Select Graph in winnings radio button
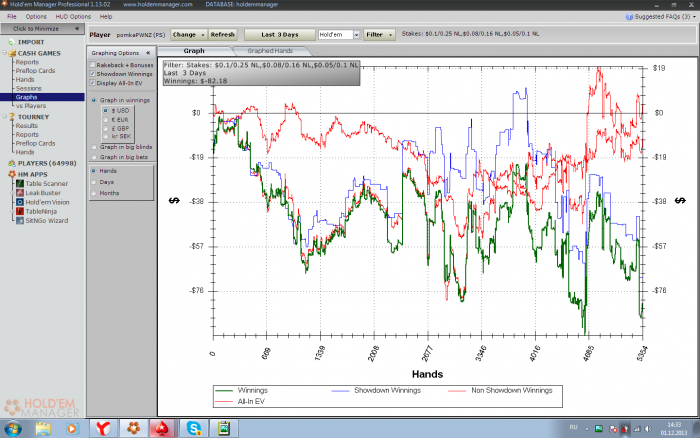This screenshot has height=438, width=700. [94, 100]
